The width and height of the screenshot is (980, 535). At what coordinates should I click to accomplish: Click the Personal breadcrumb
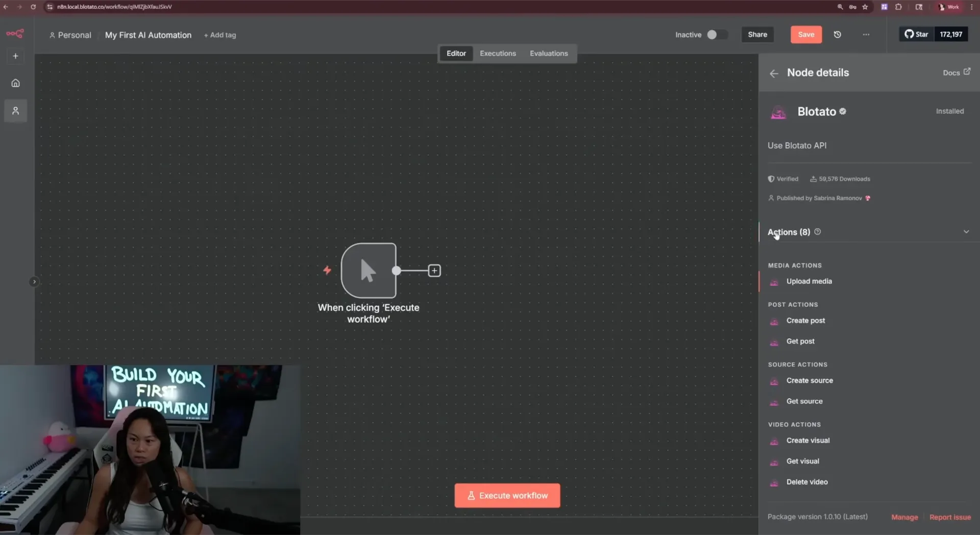click(70, 35)
